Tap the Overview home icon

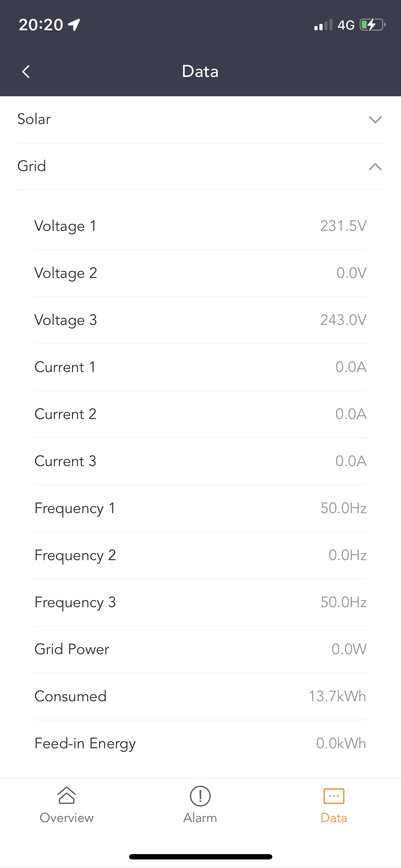pos(67,795)
